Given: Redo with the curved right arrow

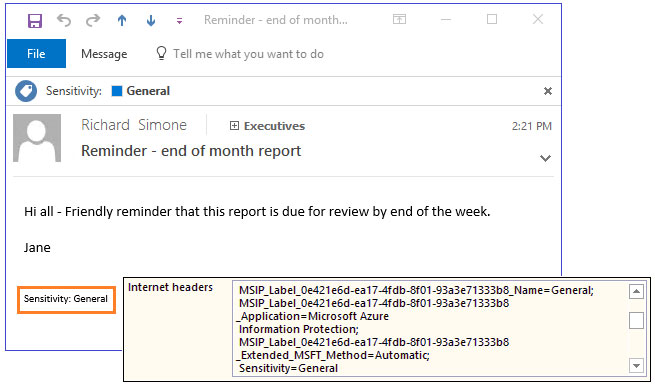Looking at the screenshot, I should point(93,20).
